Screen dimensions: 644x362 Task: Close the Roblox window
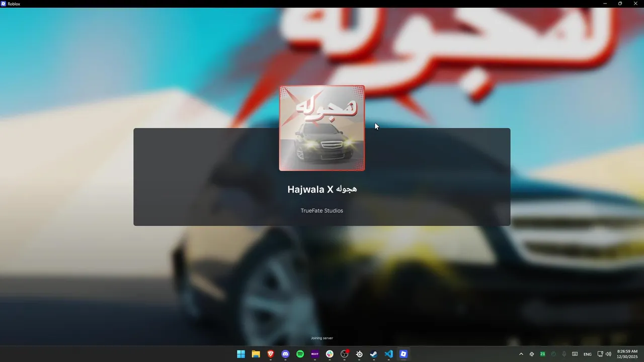tap(635, 4)
